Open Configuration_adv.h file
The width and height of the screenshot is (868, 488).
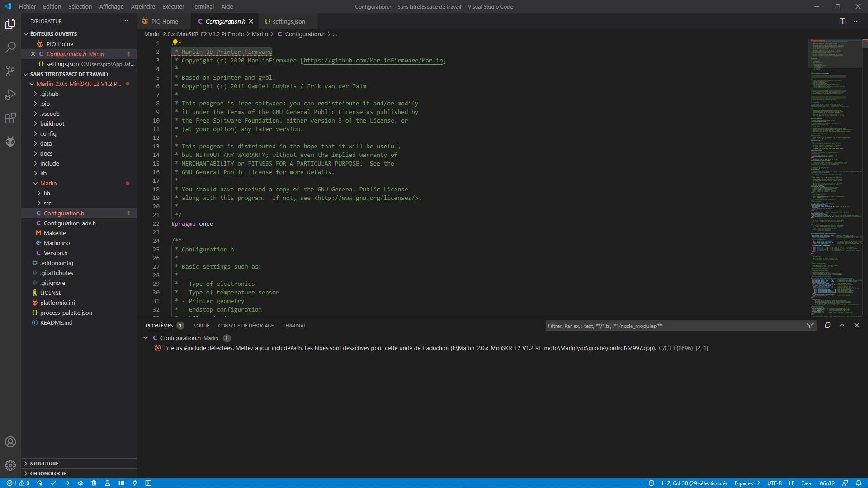[x=70, y=223]
